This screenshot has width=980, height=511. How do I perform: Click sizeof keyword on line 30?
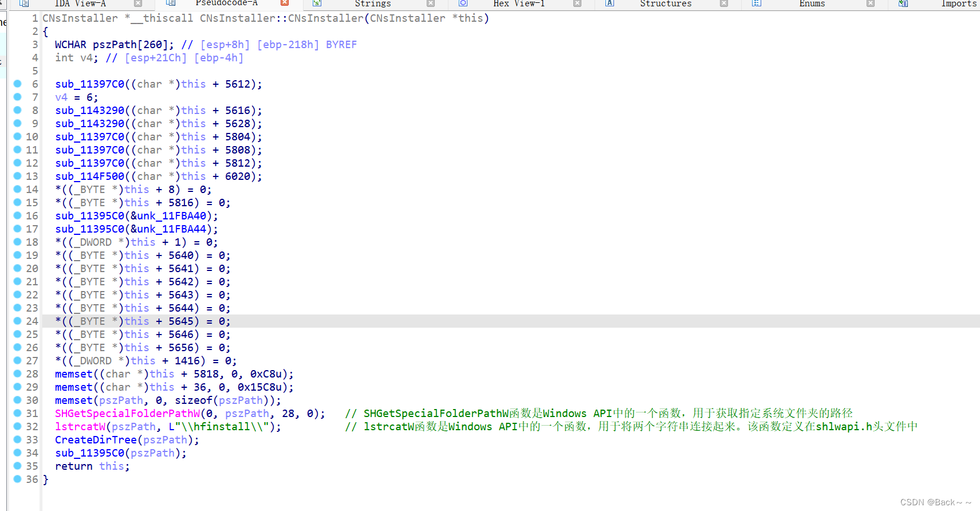click(194, 400)
